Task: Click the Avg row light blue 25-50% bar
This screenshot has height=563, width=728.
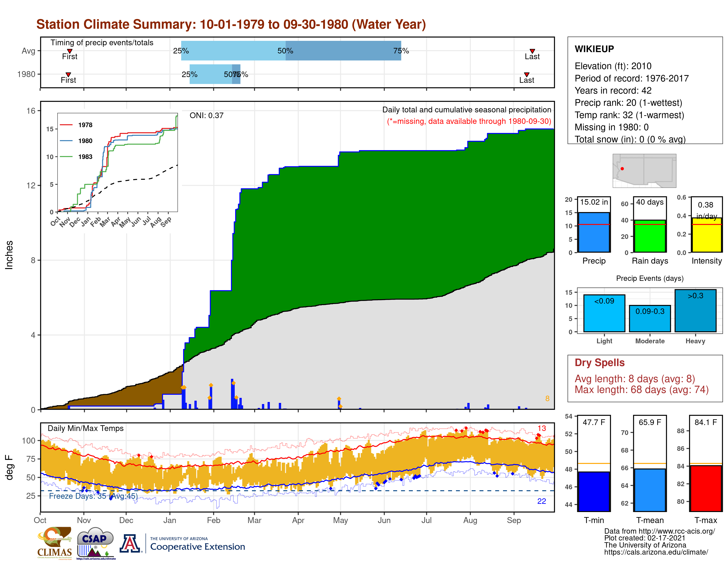Action: click(233, 51)
